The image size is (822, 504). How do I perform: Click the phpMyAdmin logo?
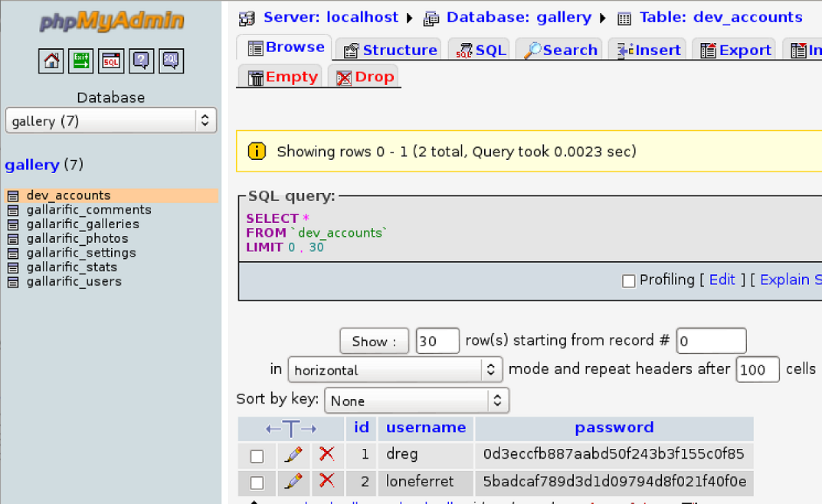pos(112,21)
